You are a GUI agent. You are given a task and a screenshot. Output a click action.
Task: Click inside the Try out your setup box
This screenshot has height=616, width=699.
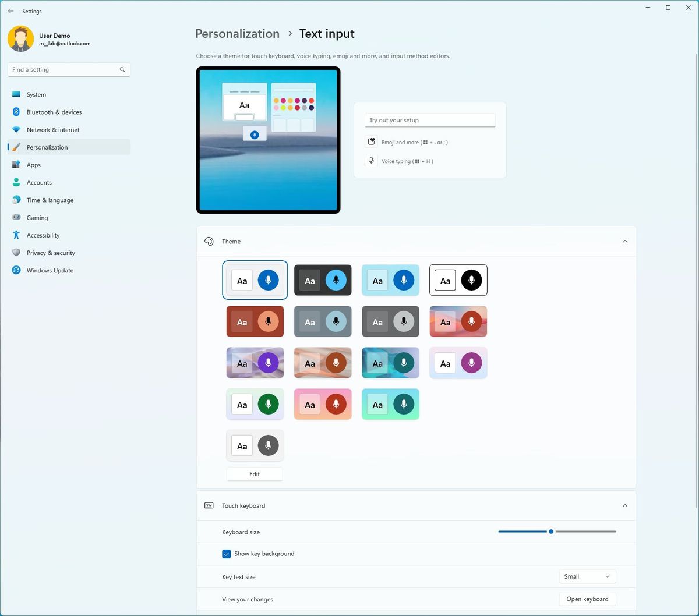tap(430, 120)
